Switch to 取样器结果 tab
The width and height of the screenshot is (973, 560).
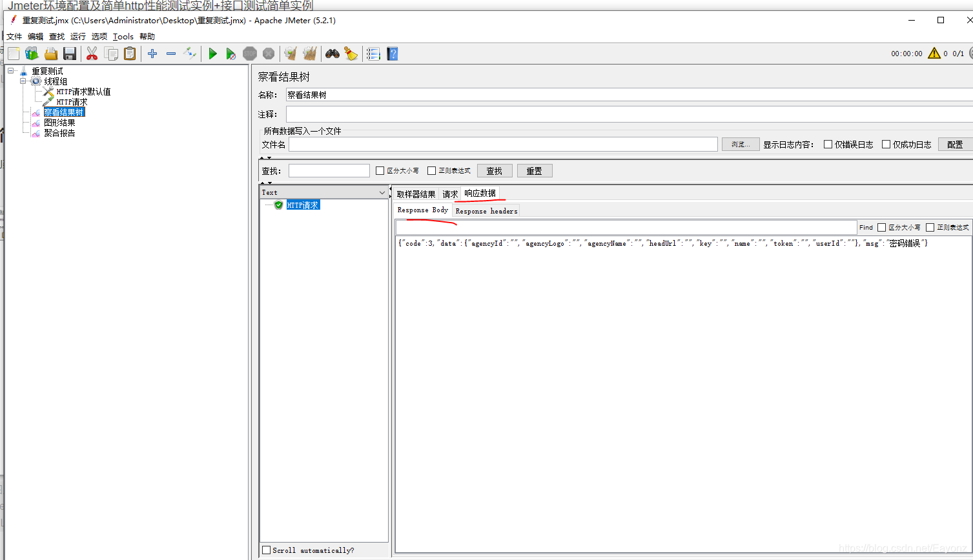pyautogui.click(x=416, y=194)
